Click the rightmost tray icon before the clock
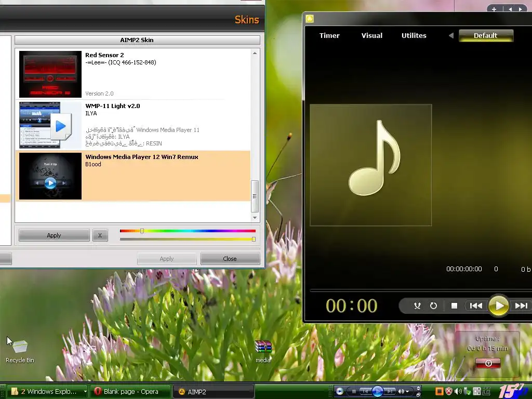 (486, 391)
